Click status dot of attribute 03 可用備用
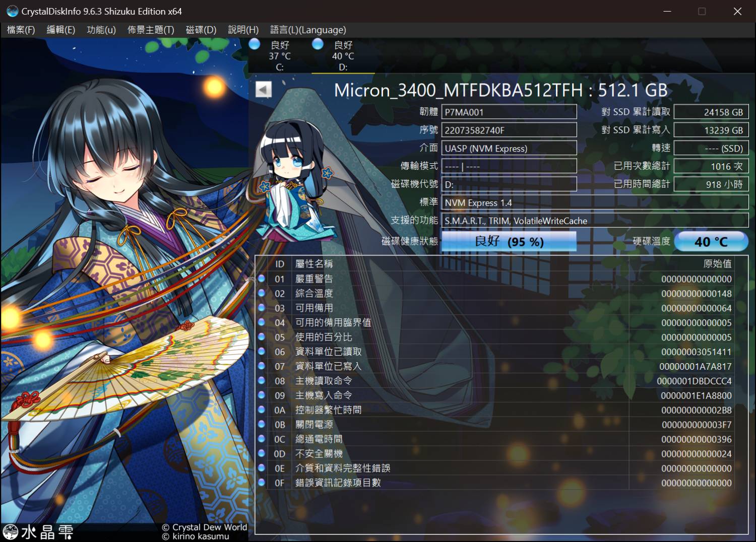 click(x=262, y=307)
